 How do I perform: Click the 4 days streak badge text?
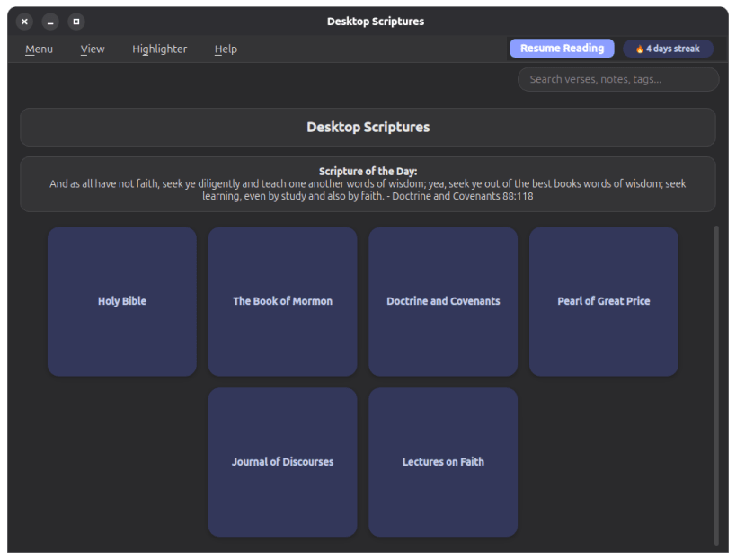pyautogui.click(x=672, y=49)
